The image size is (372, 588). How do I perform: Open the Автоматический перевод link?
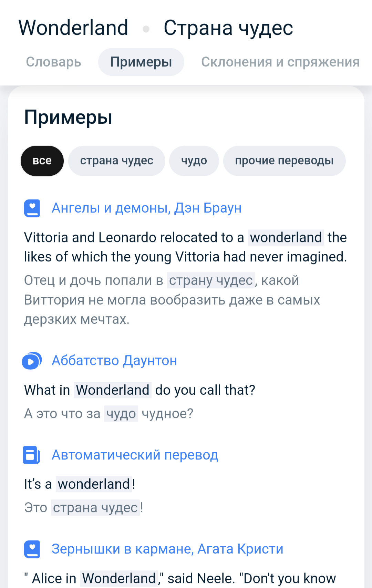(135, 455)
